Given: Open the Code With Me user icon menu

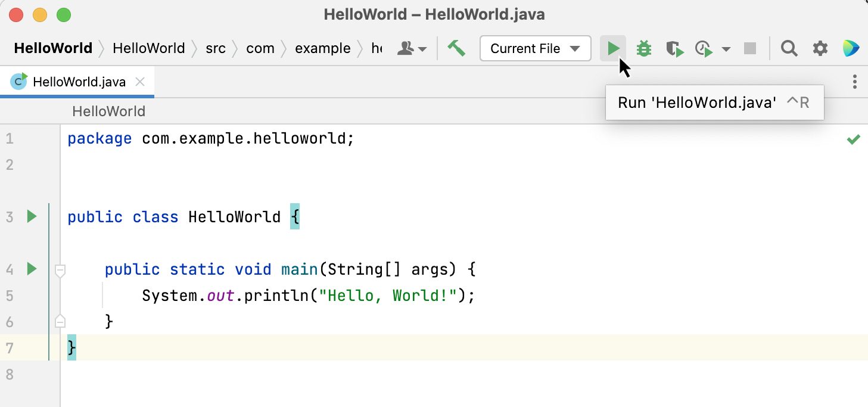Looking at the screenshot, I should [412, 48].
